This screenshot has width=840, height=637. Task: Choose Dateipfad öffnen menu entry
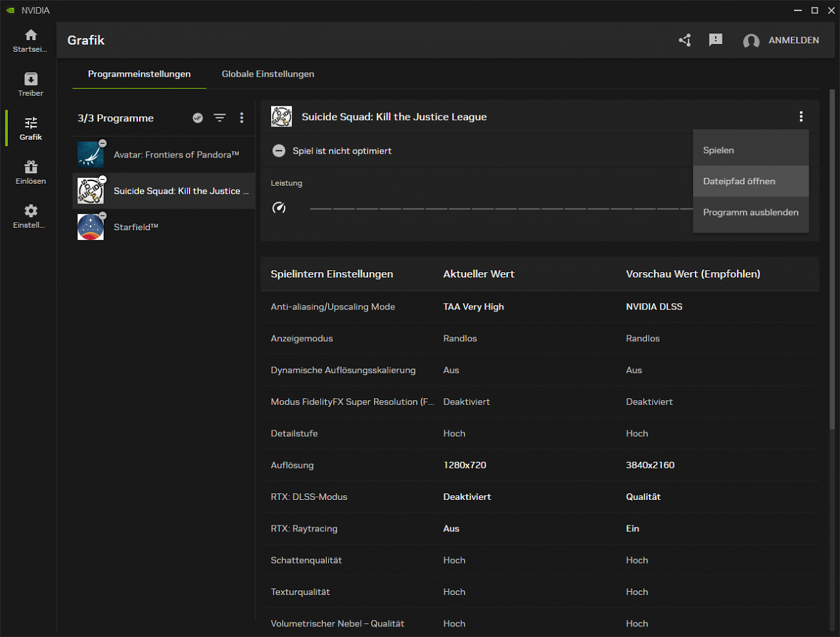pos(751,181)
